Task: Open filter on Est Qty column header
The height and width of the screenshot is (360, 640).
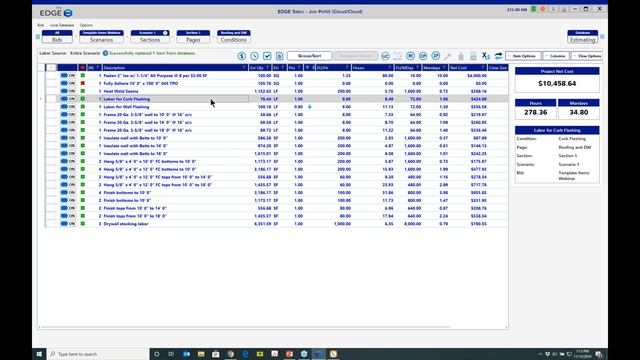Action: point(268,68)
